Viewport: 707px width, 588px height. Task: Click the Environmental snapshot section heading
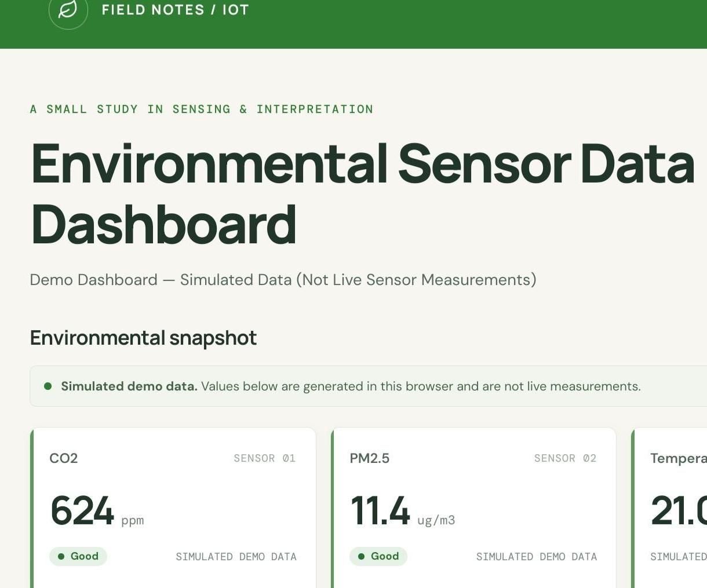pyautogui.click(x=143, y=338)
